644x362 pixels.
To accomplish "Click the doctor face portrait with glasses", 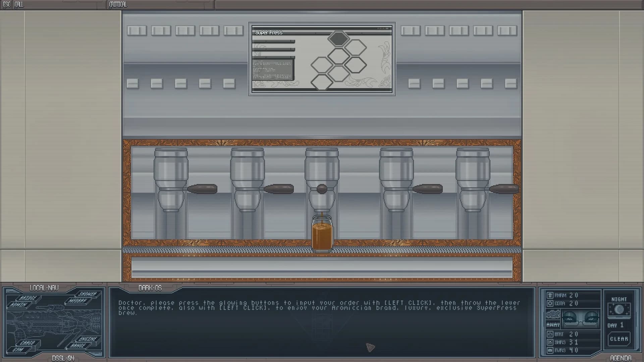I will (x=581, y=319).
